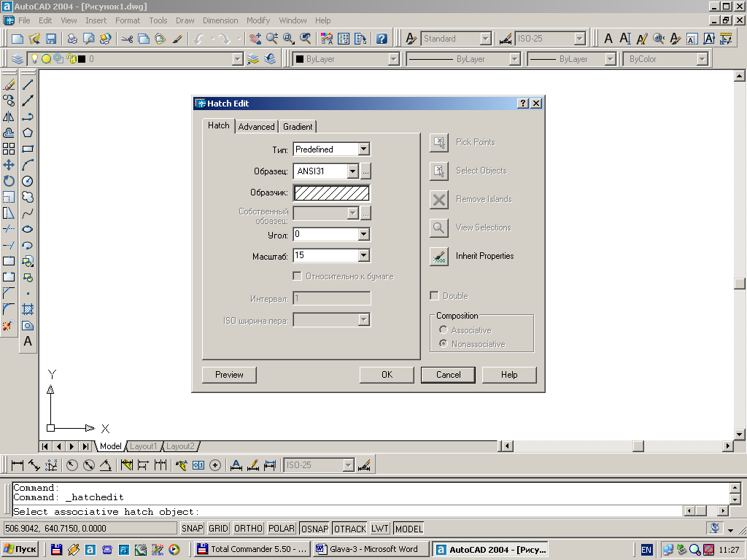Select the Line draw tool
Image resolution: width=747 pixels, height=560 pixels.
[x=28, y=85]
